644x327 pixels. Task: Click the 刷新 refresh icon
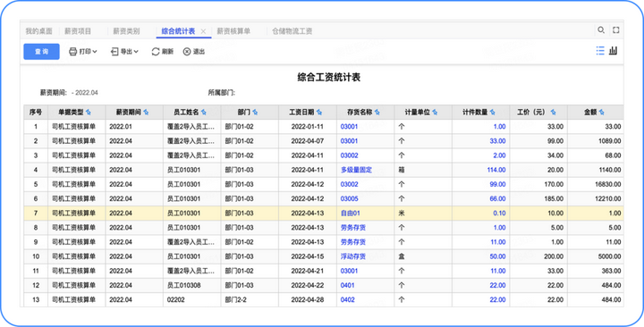(x=156, y=52)
